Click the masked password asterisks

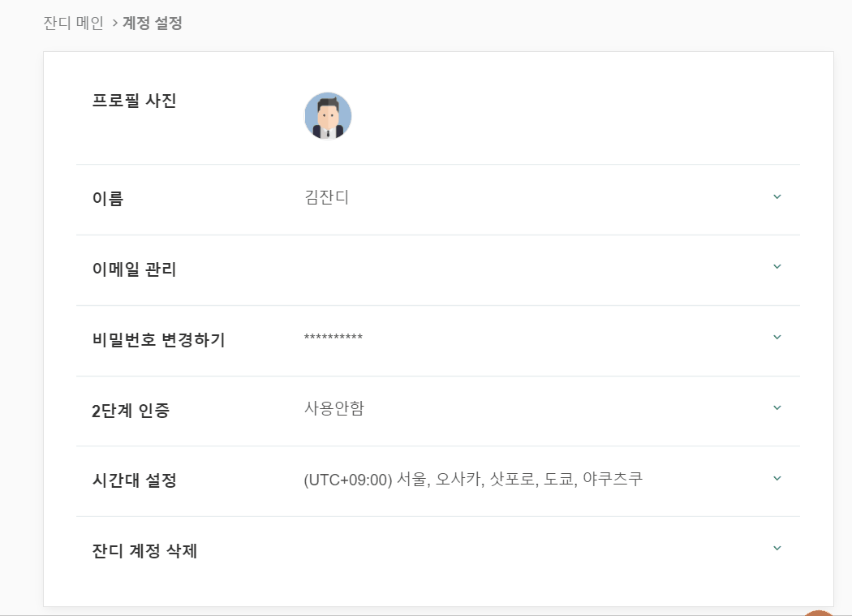coord(333,338)
